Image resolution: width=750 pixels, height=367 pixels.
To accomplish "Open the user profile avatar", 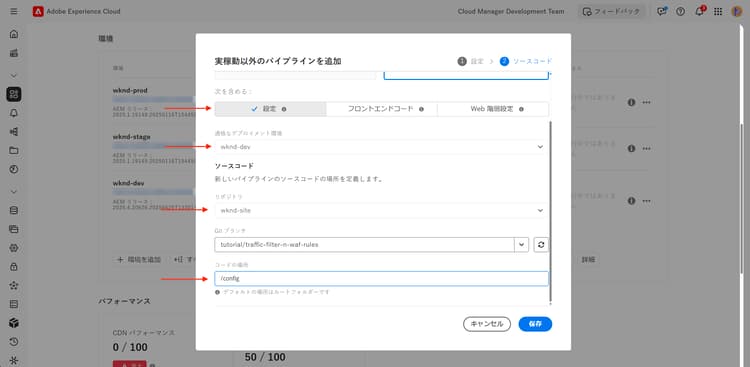I will (737, 11).
